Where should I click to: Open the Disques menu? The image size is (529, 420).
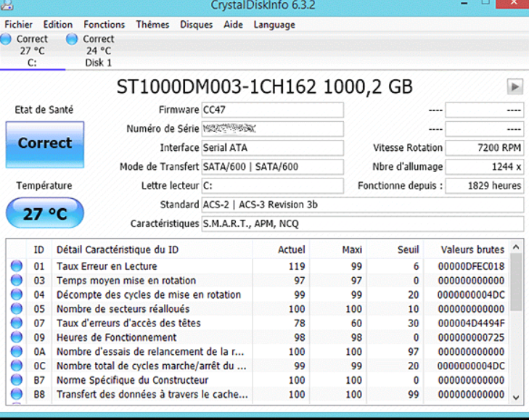[197, 25]
